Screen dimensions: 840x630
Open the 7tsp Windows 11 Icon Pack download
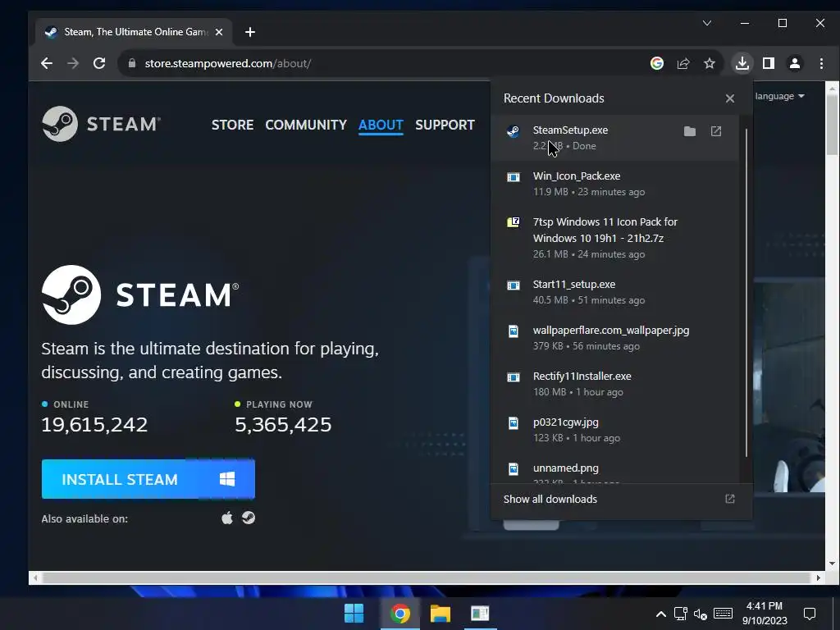(614, 237)
